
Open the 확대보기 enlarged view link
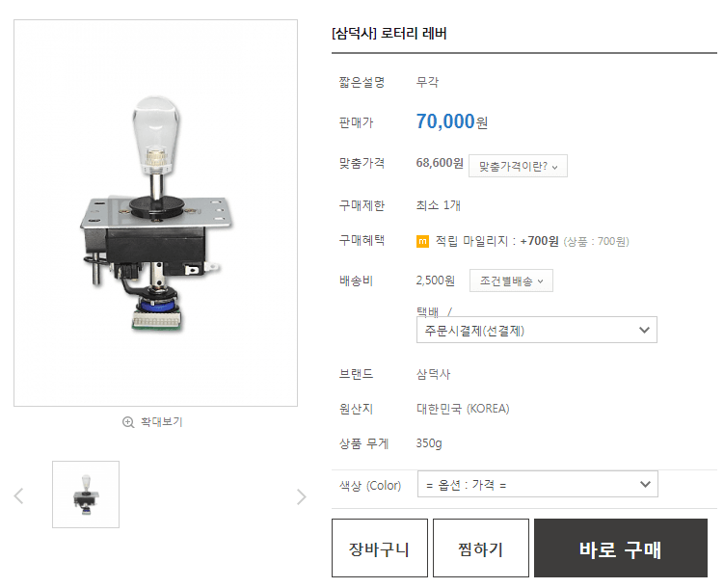(161, 422)
